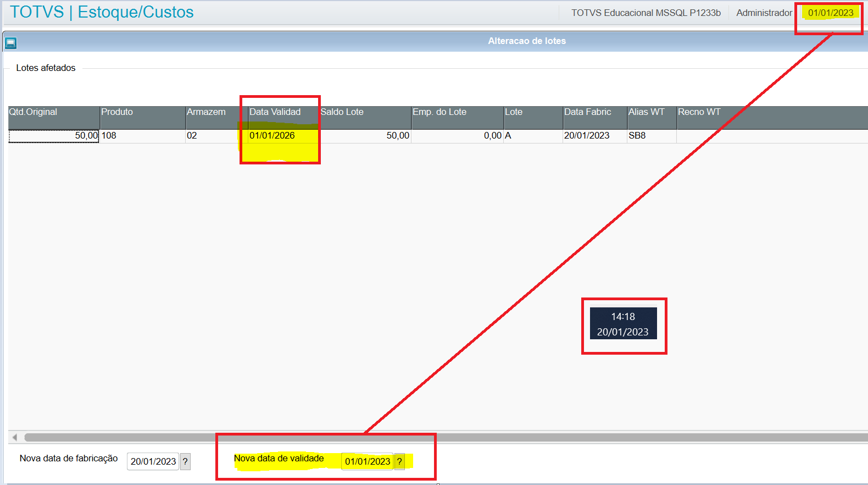868x485 pixels.
Task: Click TOTVS Educacional MSSQL P1233b environment label
Action: click(x=646, y=13)
